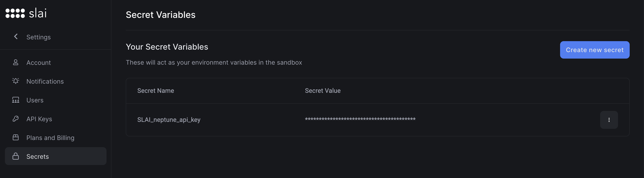Image resolution: width=644 pixels, height=178 pixels.
Task: Click the Secrets padlock icon
Action: [x=15, y=156]
